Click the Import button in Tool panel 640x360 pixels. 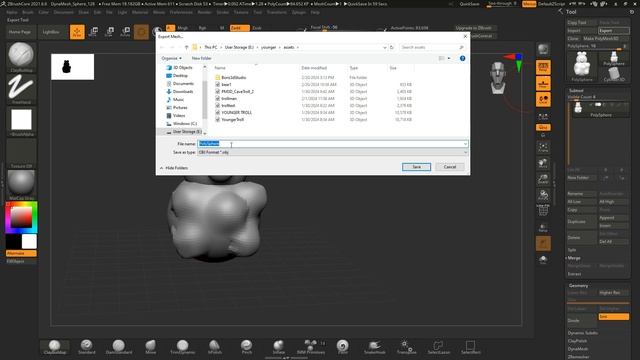(582, 31)
